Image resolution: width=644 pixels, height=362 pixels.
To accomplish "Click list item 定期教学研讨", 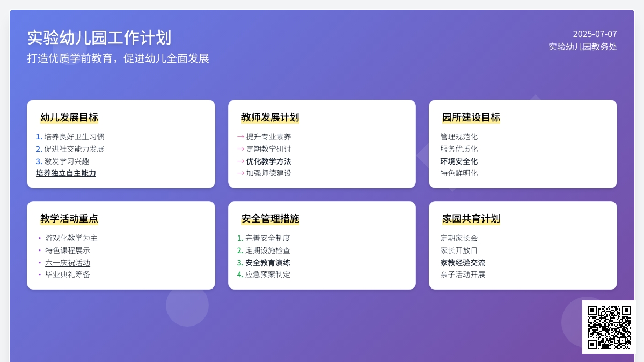I will (269, 149).
